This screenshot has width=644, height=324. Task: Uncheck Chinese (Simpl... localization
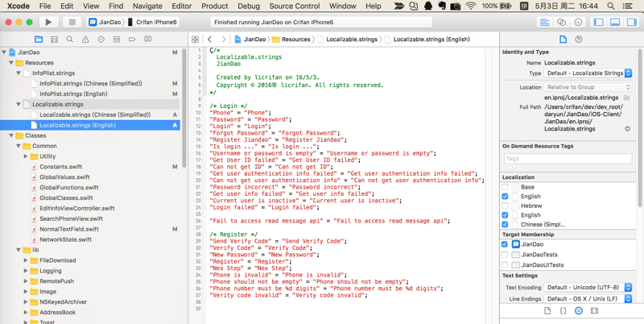coord(505,225)
